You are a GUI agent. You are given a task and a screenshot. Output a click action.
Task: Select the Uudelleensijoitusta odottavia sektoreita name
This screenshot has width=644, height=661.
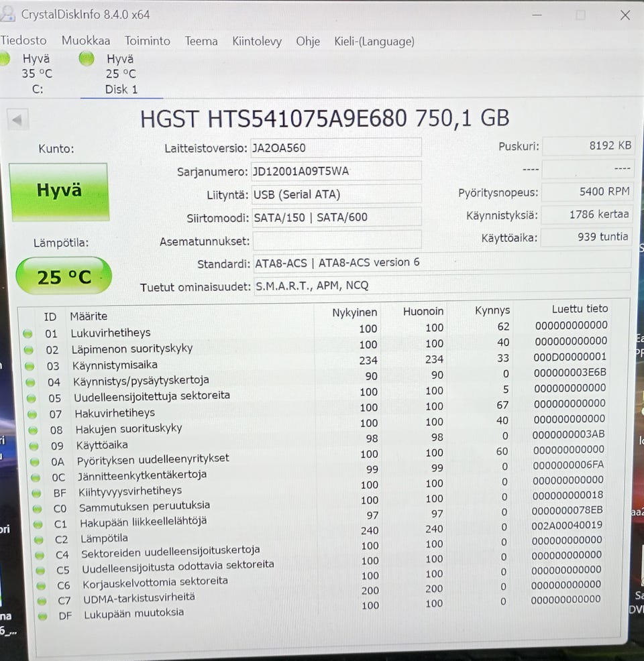(x=178, y=567)
